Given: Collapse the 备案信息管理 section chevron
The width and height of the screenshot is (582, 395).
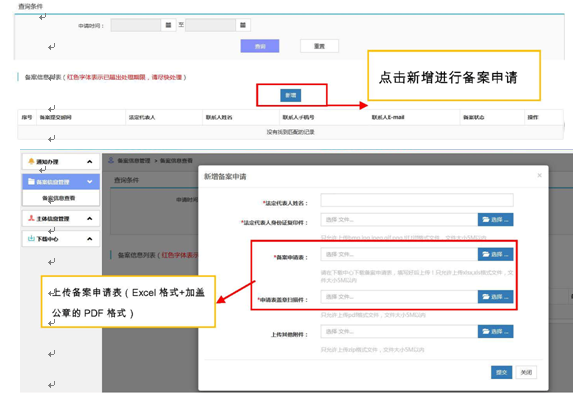Looking at the screenshot, I should pos(89,182).
